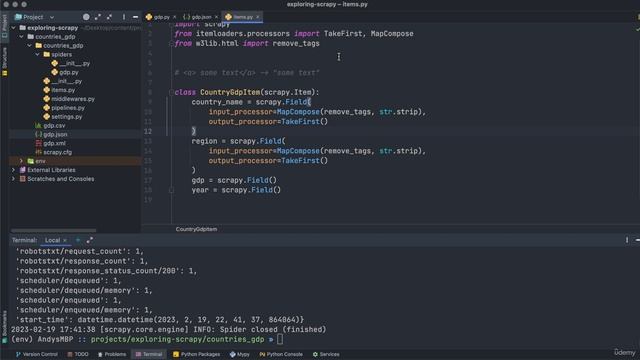Screen dimensions: 640x360
Task: Open the Python Console tool window
Action: click(x=281, y=354)
